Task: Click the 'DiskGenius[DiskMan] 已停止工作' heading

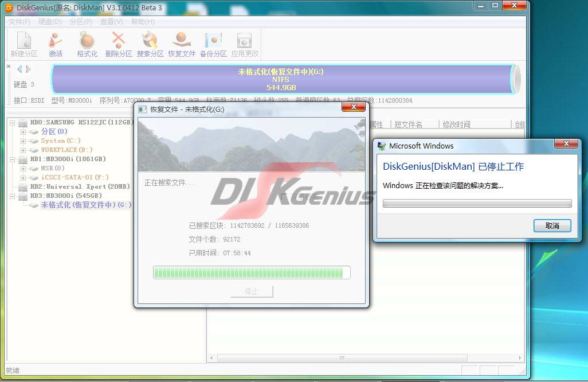Action: (453, 166)
